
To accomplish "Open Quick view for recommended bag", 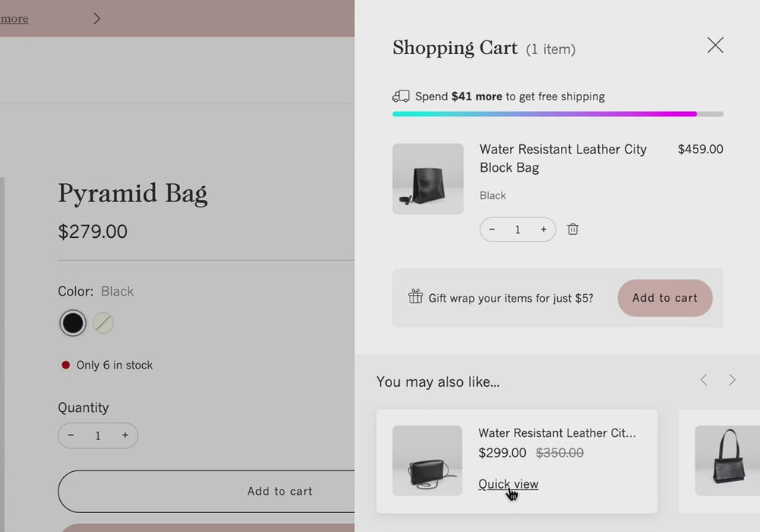I will (508, 484).
